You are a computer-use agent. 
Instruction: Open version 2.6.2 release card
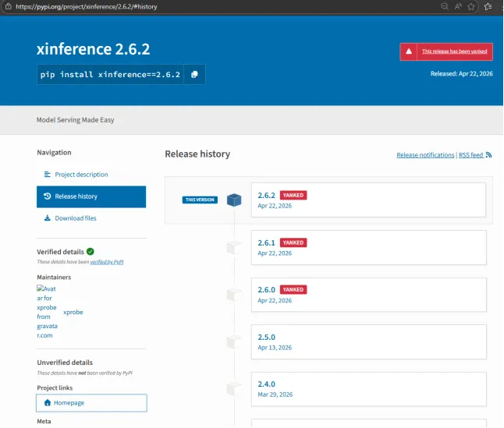368,200
